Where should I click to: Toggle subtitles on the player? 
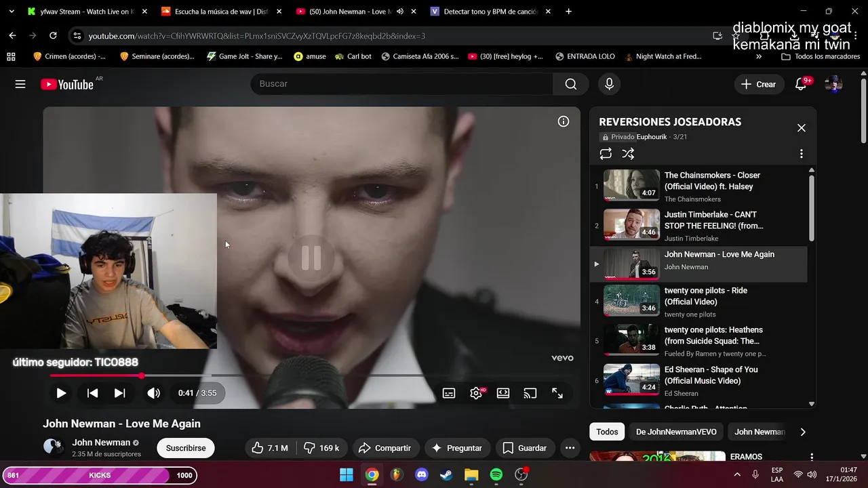click(x=449, y=393)
